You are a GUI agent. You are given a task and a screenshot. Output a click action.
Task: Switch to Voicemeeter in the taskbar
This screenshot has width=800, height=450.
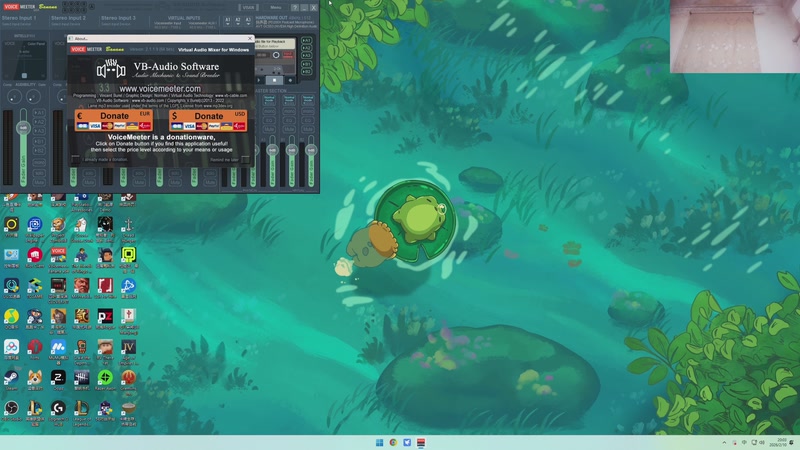pos(421,442)
